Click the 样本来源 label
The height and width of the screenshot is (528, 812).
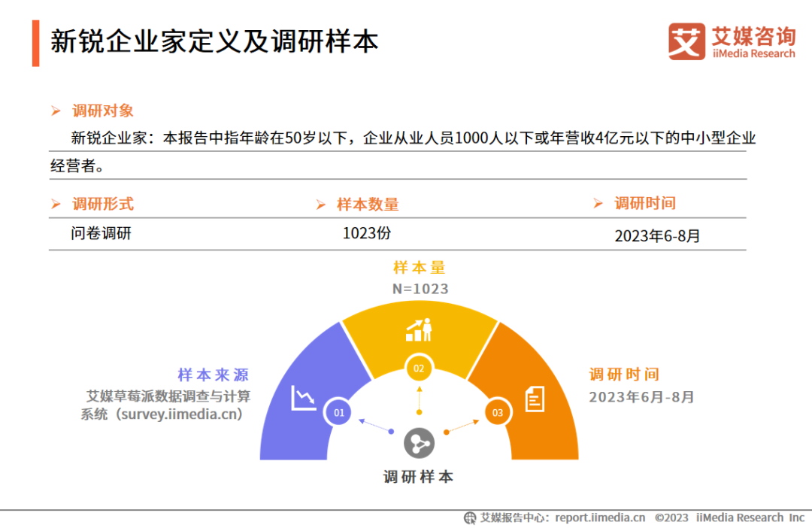click(x=214, y=374)
